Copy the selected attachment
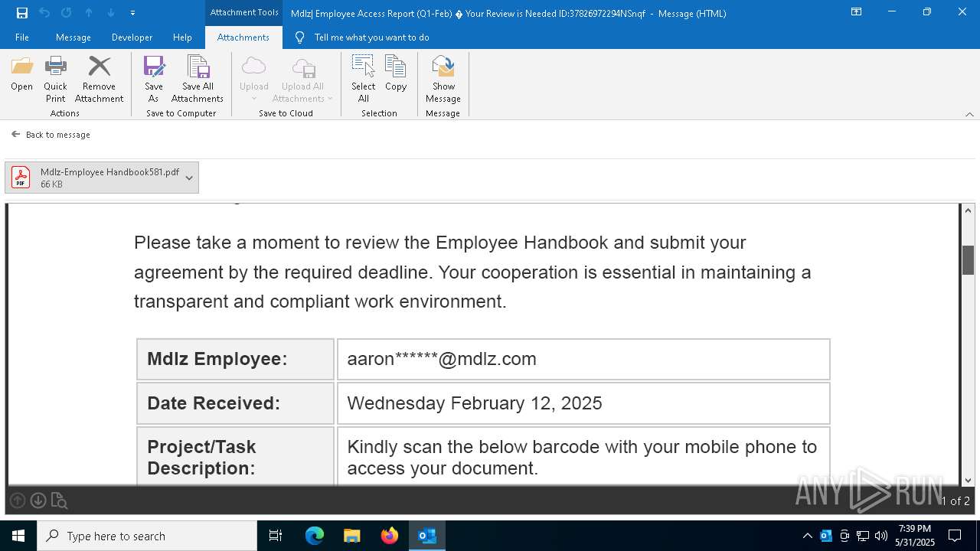The width and height of the screenshot is (980, 551). click(x=396, y=75)
